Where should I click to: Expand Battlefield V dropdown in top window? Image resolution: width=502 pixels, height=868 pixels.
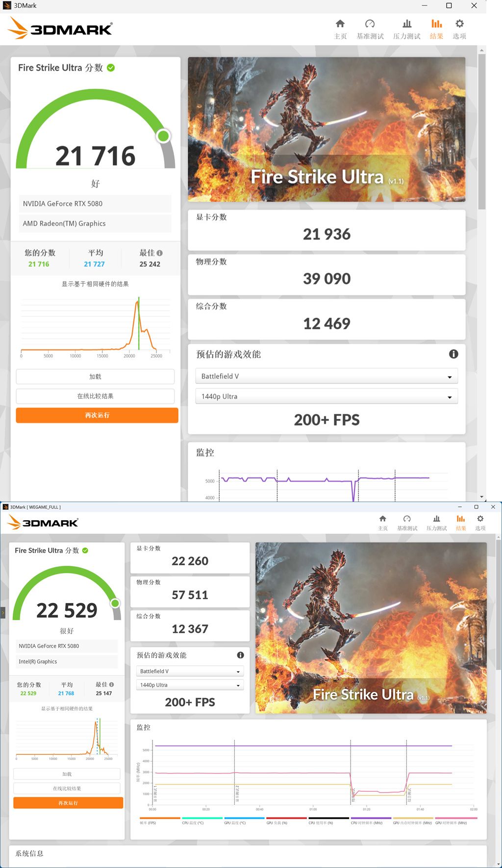point(326,376)
